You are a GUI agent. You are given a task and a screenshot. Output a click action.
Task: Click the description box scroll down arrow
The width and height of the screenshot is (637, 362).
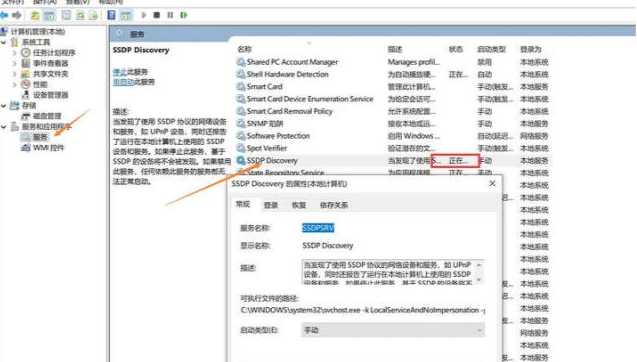479,280
